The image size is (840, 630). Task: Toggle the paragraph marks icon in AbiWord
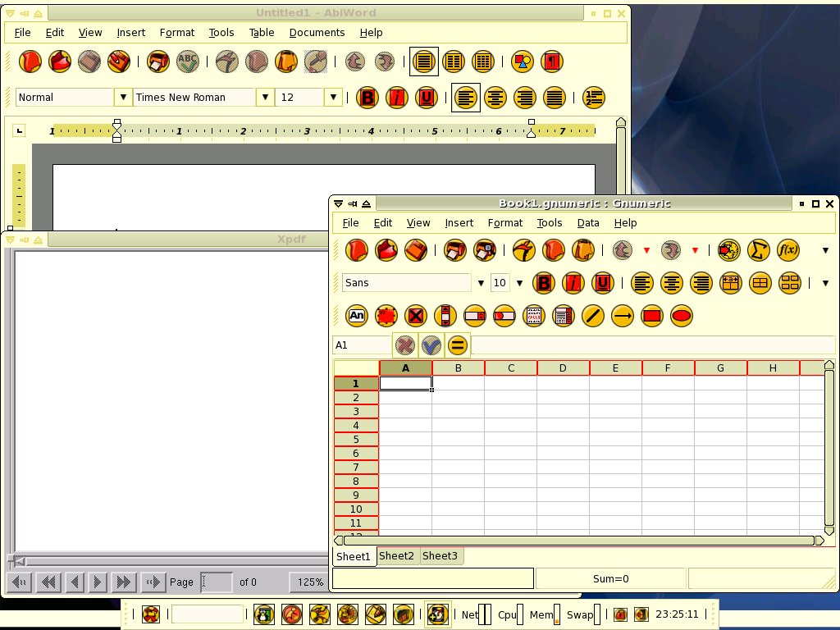coord(552,62)
